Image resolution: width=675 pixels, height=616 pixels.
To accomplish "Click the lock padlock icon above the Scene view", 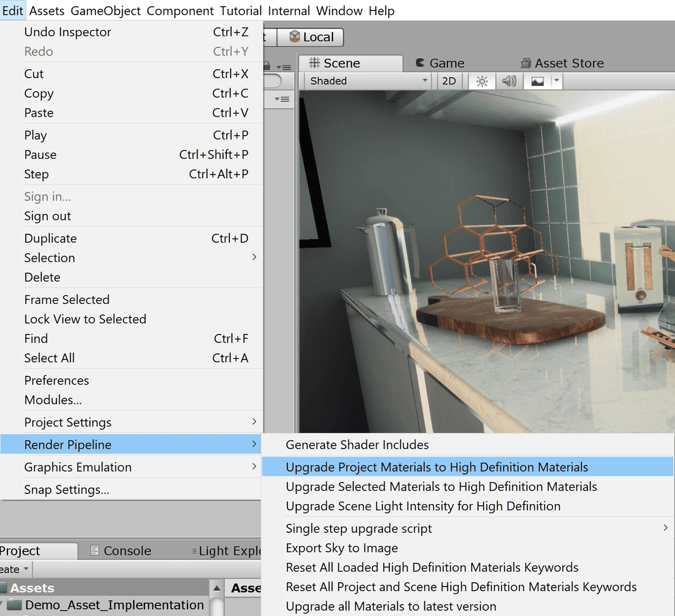I will [x=267, y=66].
